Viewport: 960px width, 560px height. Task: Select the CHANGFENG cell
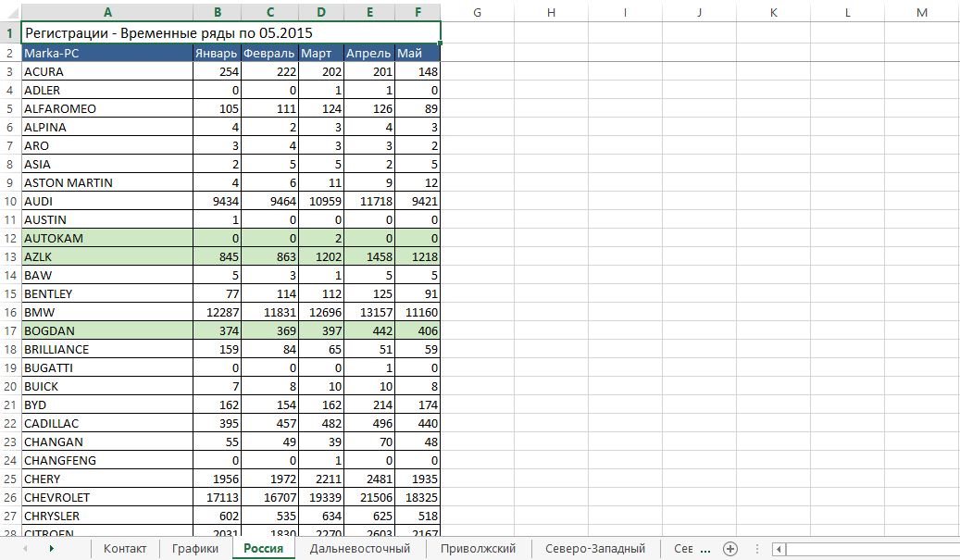pyautogui.click(x=107, y=460)
